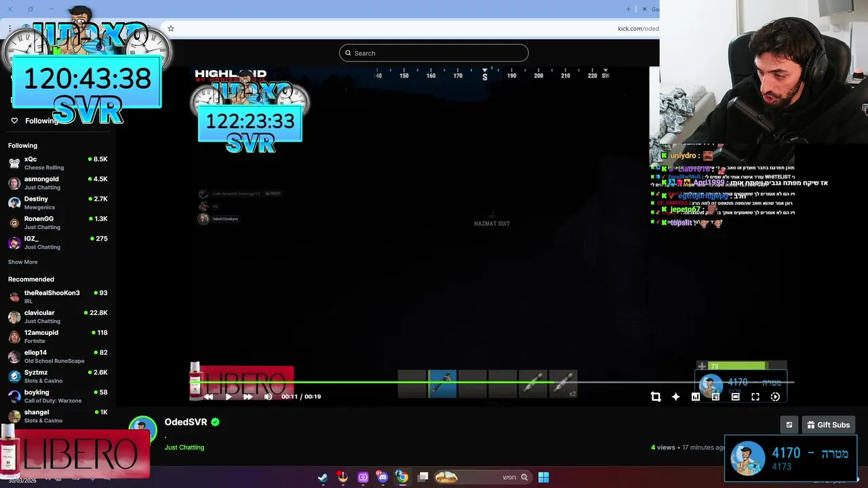Open Task View in the taskbar
868x488 pixels.
tap(423, 477)
